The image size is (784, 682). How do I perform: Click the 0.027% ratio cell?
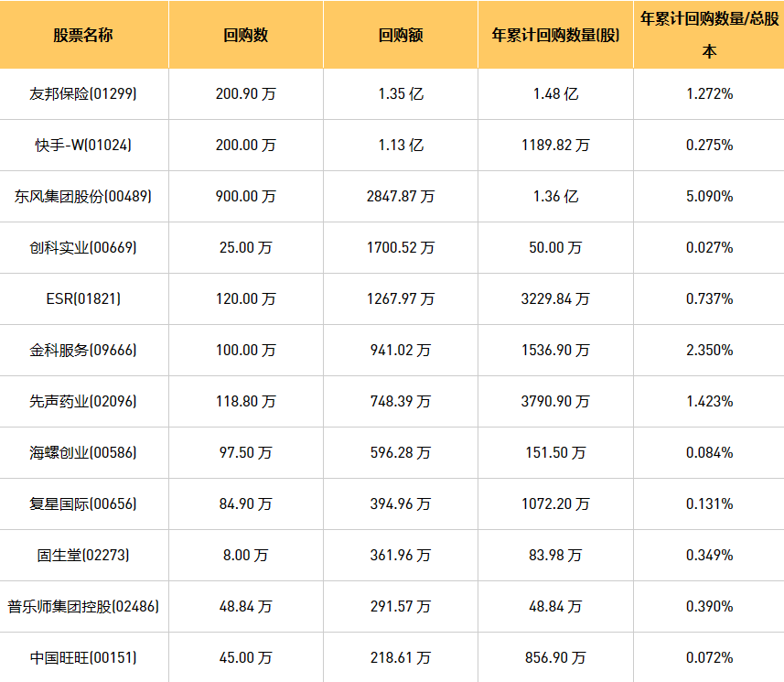(710, 248)
